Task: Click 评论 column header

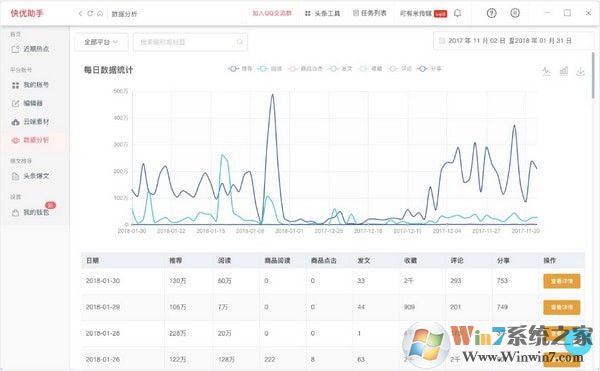Action: (x=457, y=260)
